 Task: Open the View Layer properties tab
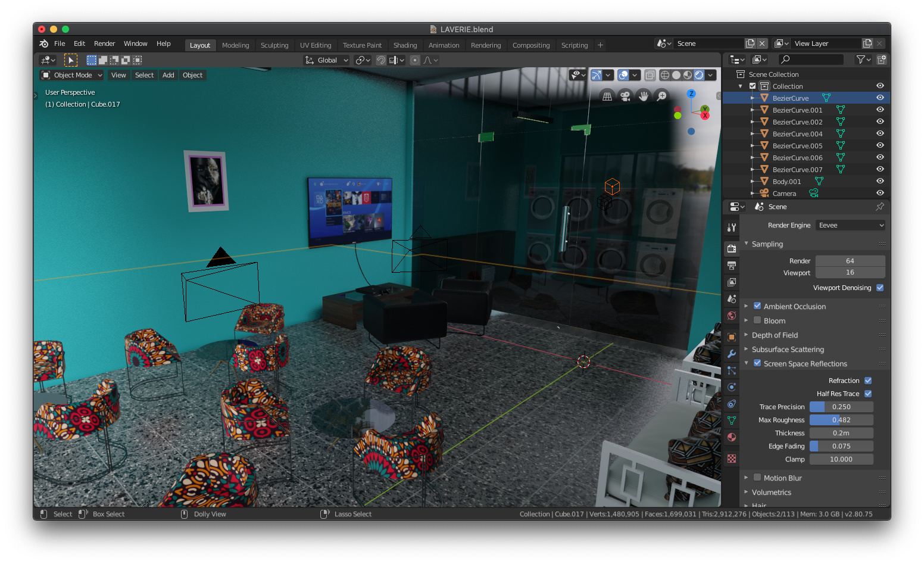[x=732, y=282]
